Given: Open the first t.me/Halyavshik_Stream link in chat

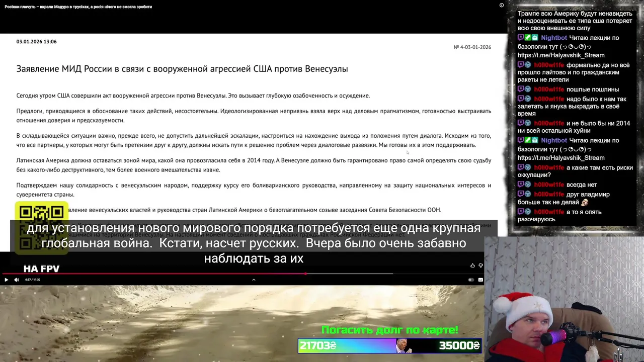Looking at the screenshot, I should [561, 55].
